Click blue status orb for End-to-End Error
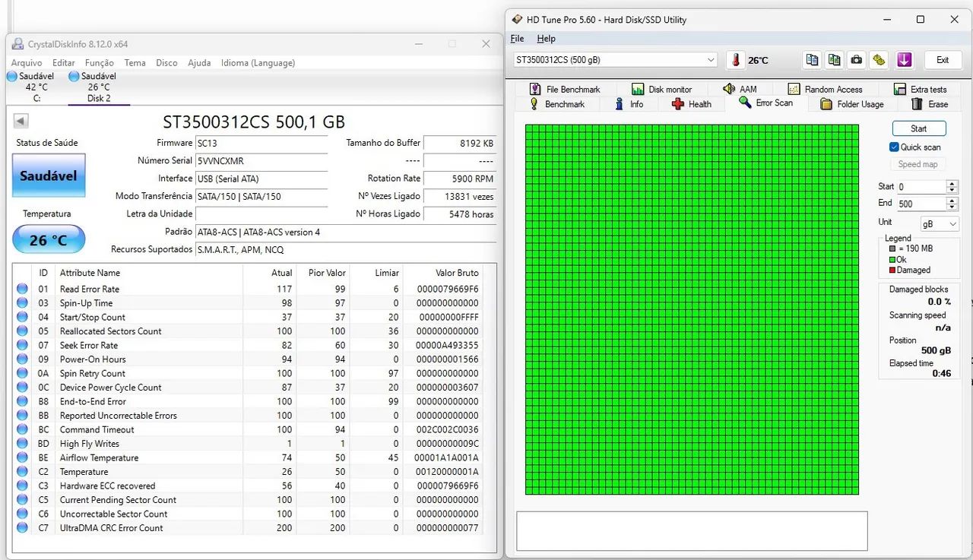Screen dimensions: 973x560 point(22,401)
